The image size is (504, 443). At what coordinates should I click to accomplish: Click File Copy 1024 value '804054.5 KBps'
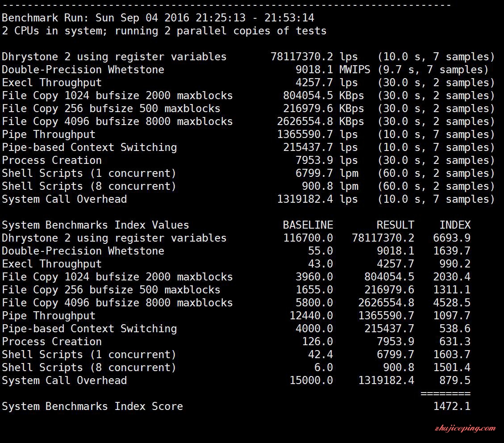(323, 96)
